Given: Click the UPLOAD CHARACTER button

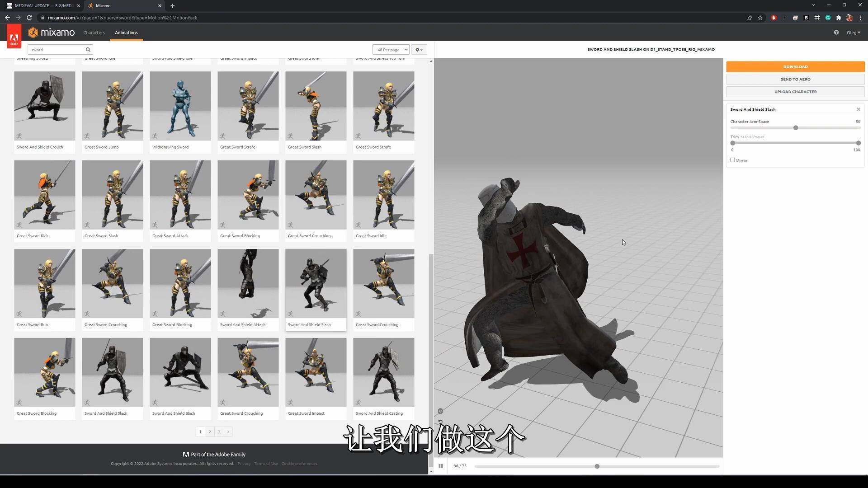Looking at the screenshot, I should pyautogui.click(x=795, y=92).
